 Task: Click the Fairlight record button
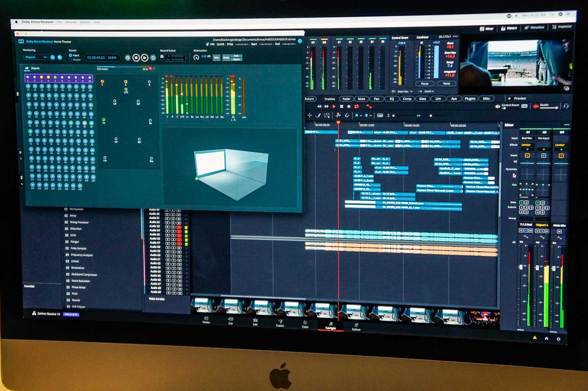[348, 106]
